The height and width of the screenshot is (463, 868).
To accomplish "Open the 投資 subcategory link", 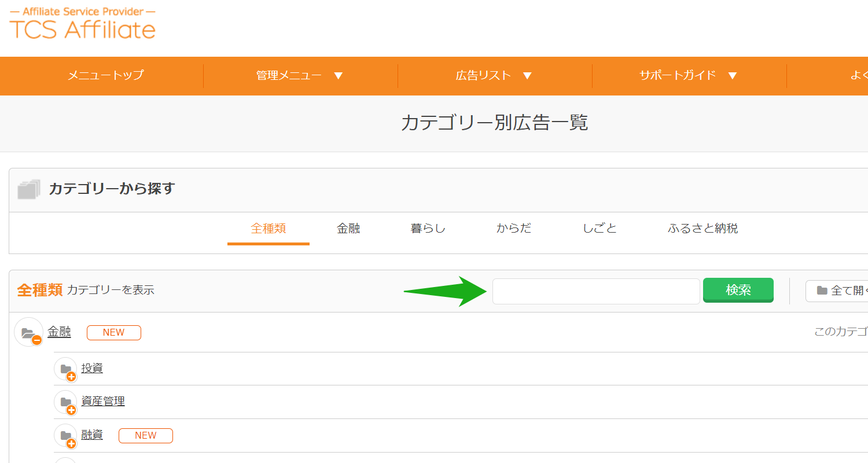I will point(92,368).
